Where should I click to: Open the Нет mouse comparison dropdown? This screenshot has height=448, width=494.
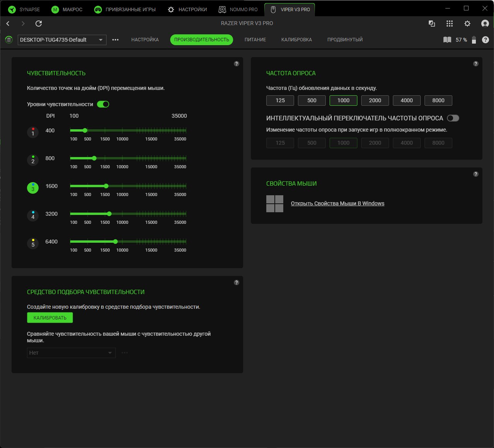[71, 353]
